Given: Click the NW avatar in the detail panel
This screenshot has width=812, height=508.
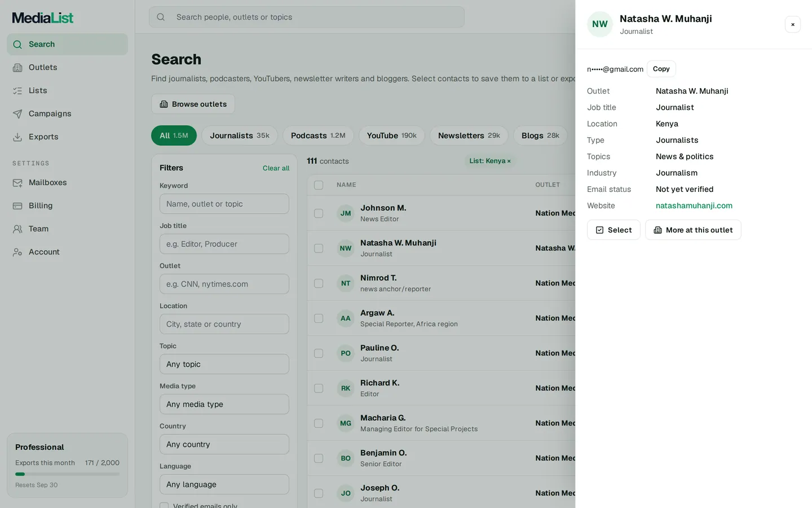Looking at the screenshot, I should (x=600, y=24).
